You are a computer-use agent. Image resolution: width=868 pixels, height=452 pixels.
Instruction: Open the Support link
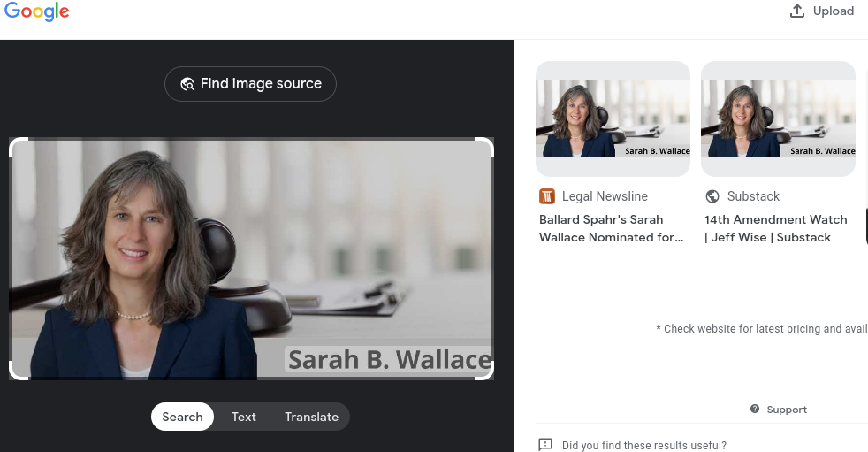coord(786,410)
